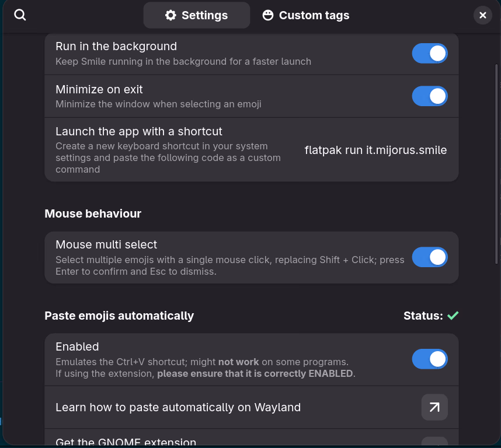Disable Mouse multi select
The height and width of the screenshot is (448, 501).
(430, 257)
